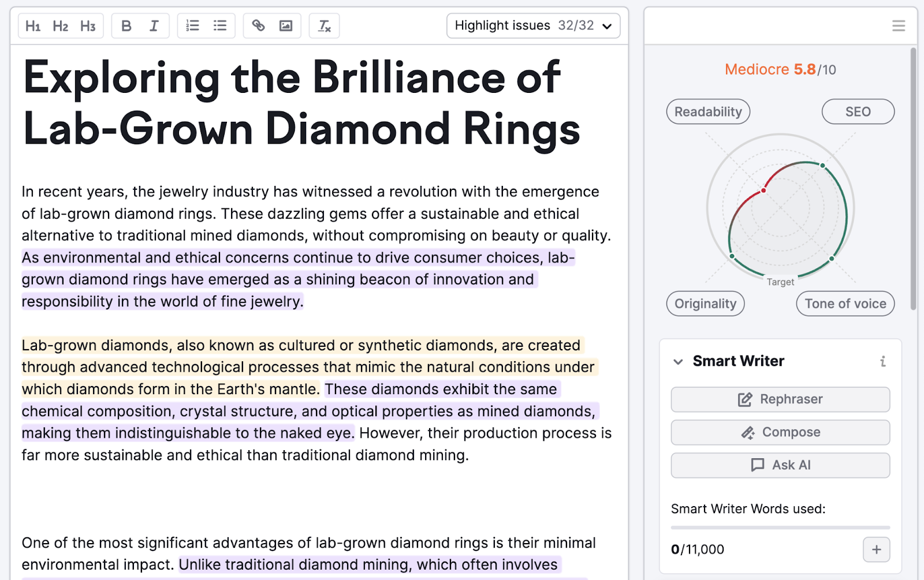Insert a bulleted list
The height and width of the screenshot is (580, 924).
pyautogui.click(x=220, y=26)
